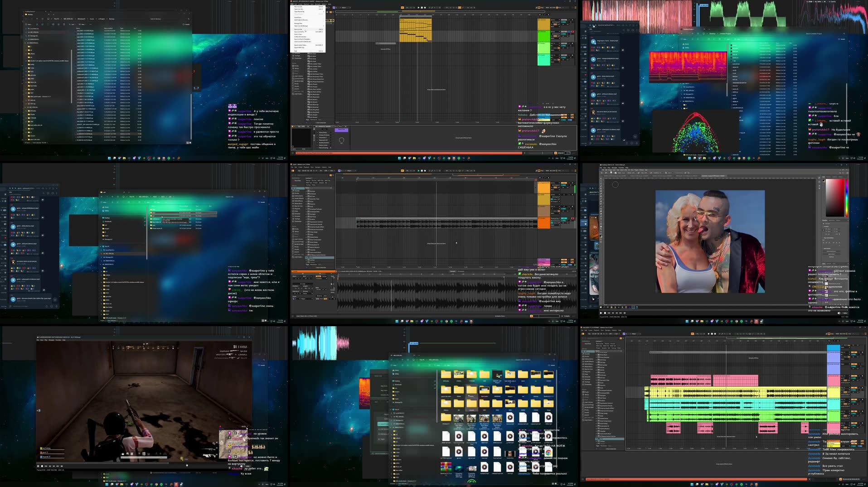Screen dimensions: 868x487
Task: Open Windows Start on the middle-right panel taskbar
Action: coord(687,321)
